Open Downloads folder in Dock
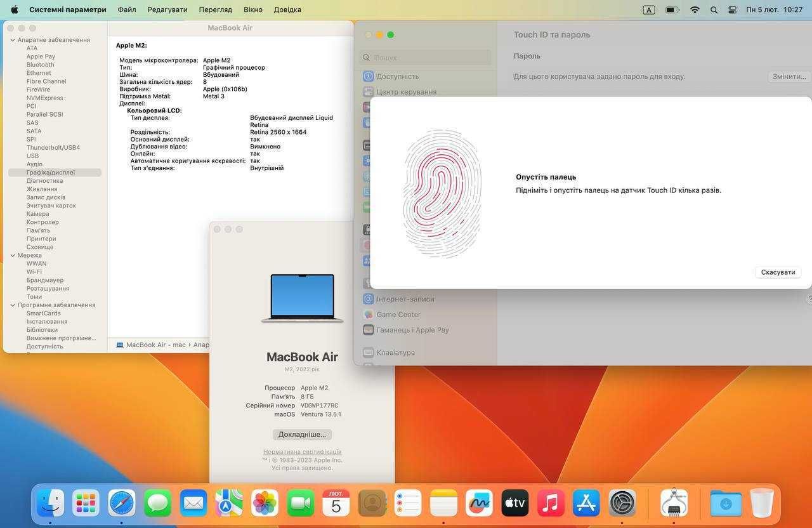Image resolution: width=812 pixels, height=528 pixels. (x=726, y=503)
